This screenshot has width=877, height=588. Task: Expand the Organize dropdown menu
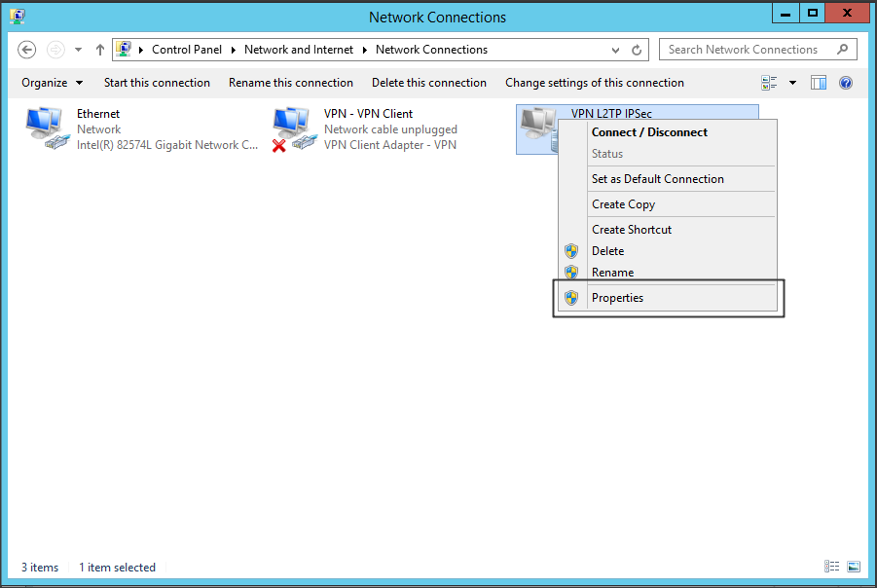[52, 83]
